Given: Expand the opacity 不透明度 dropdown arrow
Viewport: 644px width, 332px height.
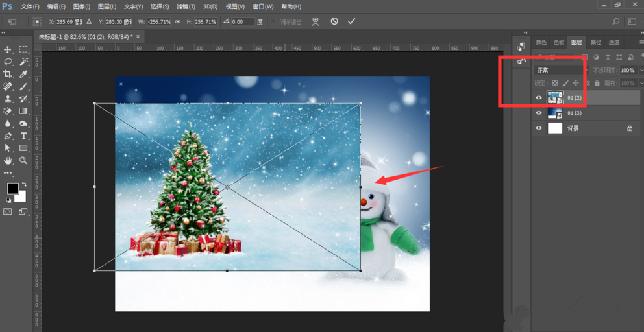Looking at the screenshot, I should pyautogui.click(x=641, y=70).
